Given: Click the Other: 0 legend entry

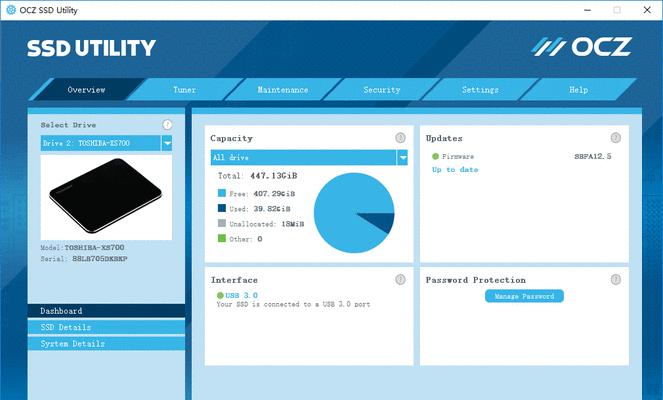Looking at the screenshot, I should [x=246, y=239].
